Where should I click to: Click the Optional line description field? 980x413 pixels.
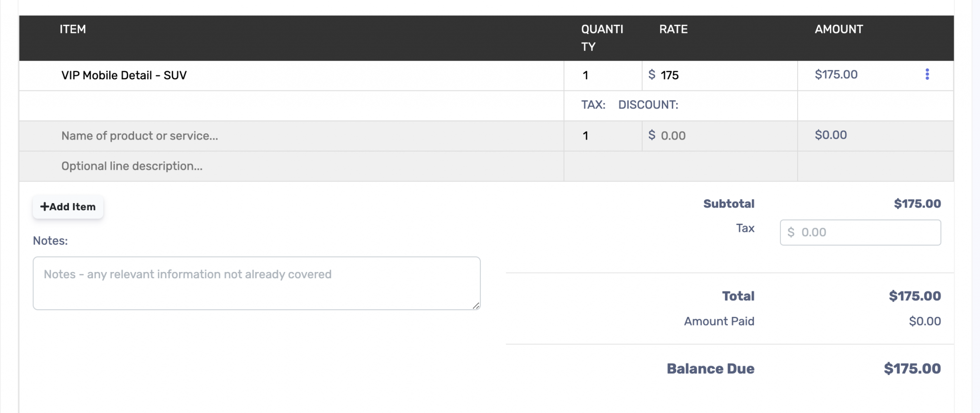coord(131,166)
